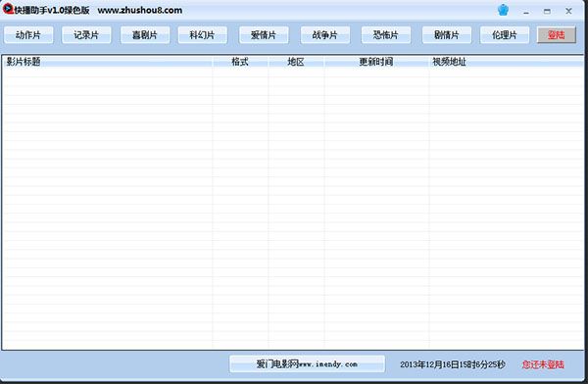The width and height of the screenshot is (588, 384).
Task: Sort by 格式 column header
Action: click(x=240, y=62)
